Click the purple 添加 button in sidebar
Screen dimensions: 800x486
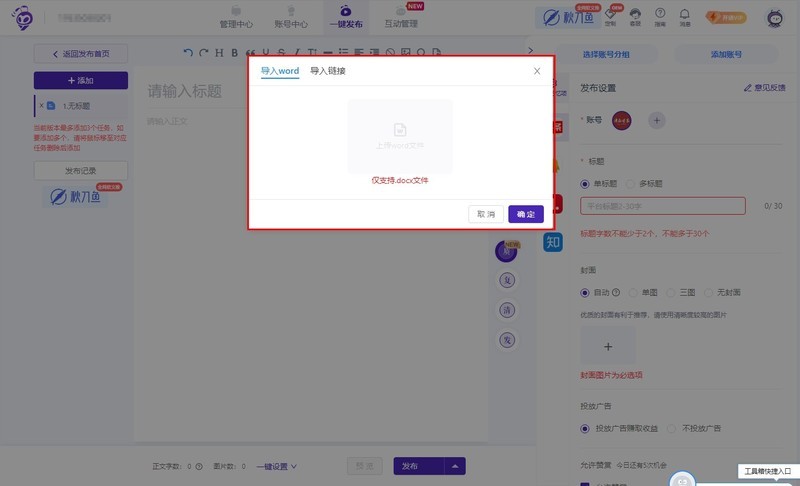[x=81, y=81]
